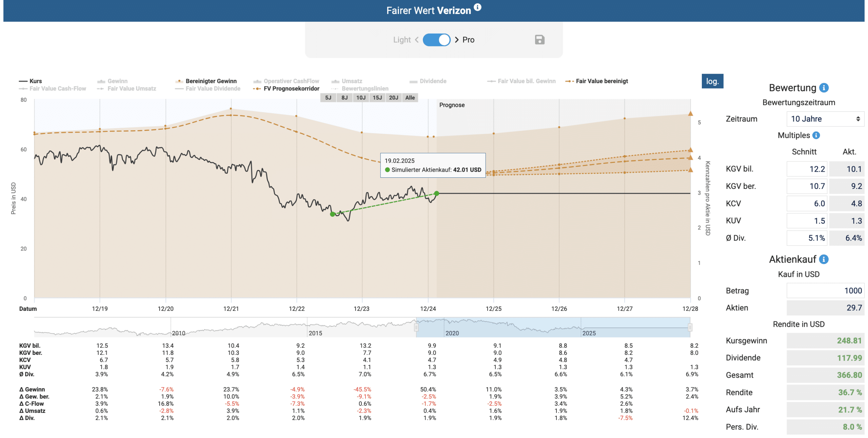This screenshot has width=868, height=438.
Task: Select the 15J time range
Action: pyautogui.click(x=377, y=98)
